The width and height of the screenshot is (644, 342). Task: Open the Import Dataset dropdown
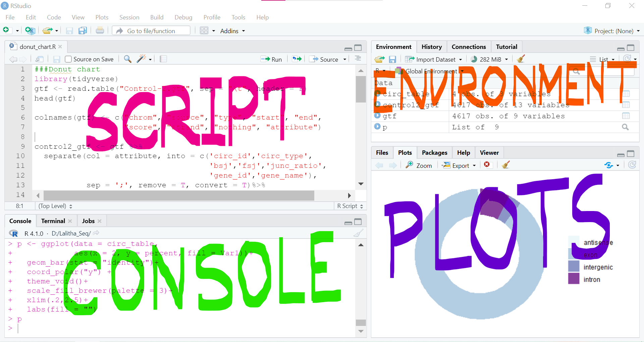pyautogui.click(x=433, y=59)
